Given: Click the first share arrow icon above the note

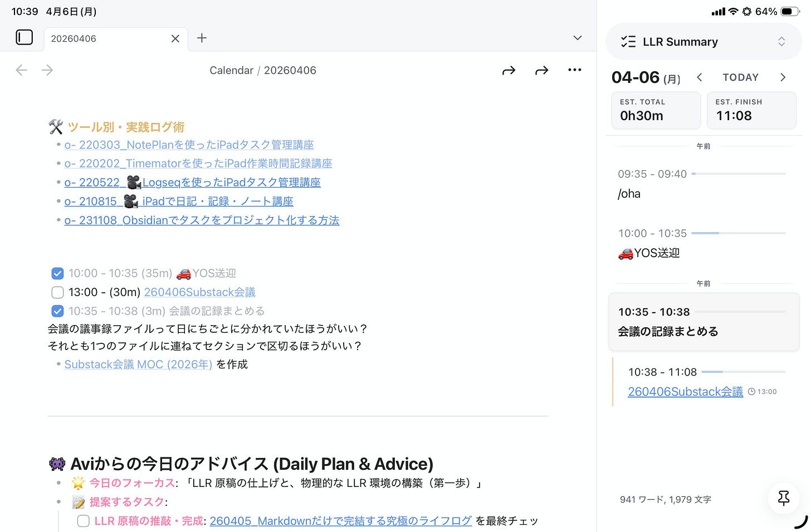Looking at the screenshot, I should (x=509, y=70).
